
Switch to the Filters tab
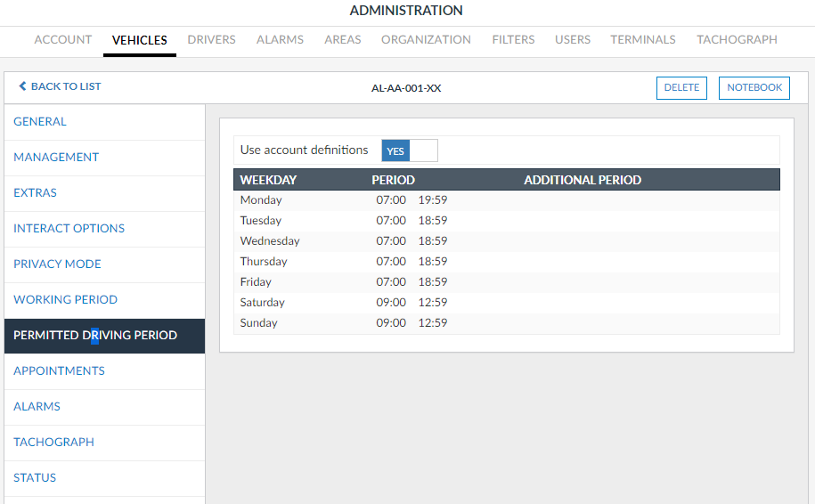(513, 39)
